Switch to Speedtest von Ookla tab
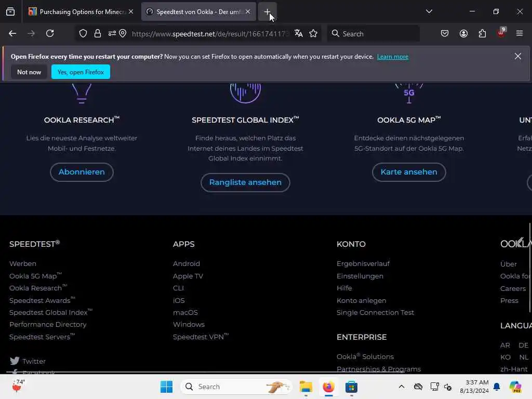Viewport: 532px width, 399px height. tap(198, 11)
